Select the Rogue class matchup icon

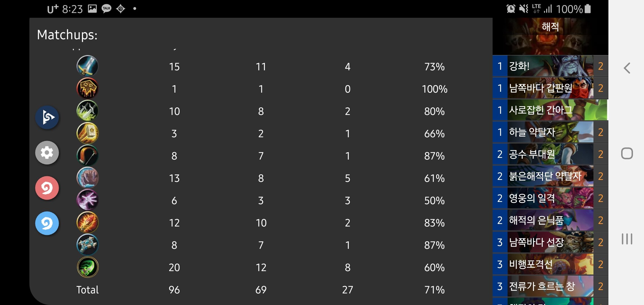(x=87, y=111)
